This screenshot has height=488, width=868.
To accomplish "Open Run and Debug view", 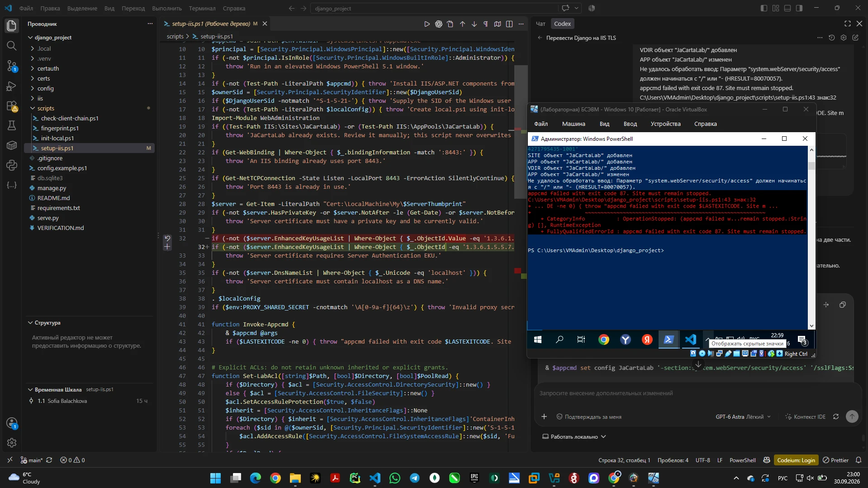I will (12, 86).
